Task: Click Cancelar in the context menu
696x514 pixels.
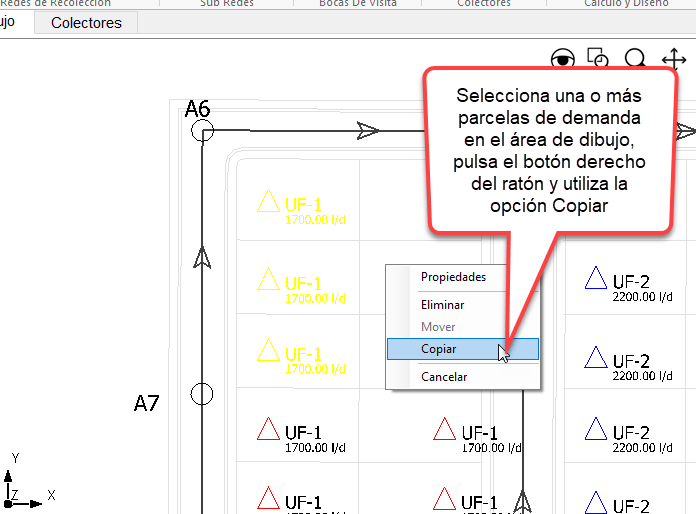Action: (444, 377)
